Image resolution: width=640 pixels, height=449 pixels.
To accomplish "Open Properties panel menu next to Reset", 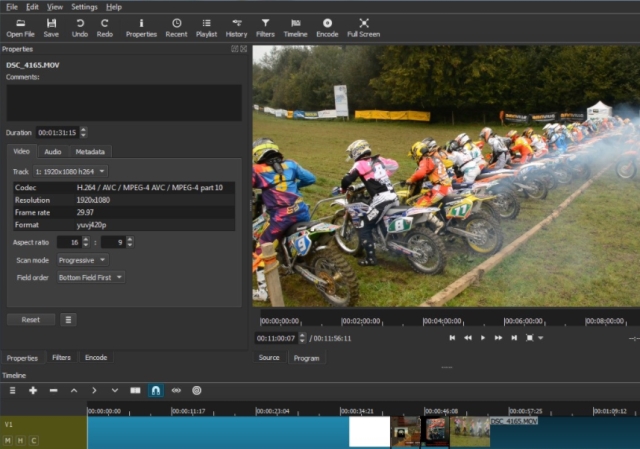I will pos(68,320).
